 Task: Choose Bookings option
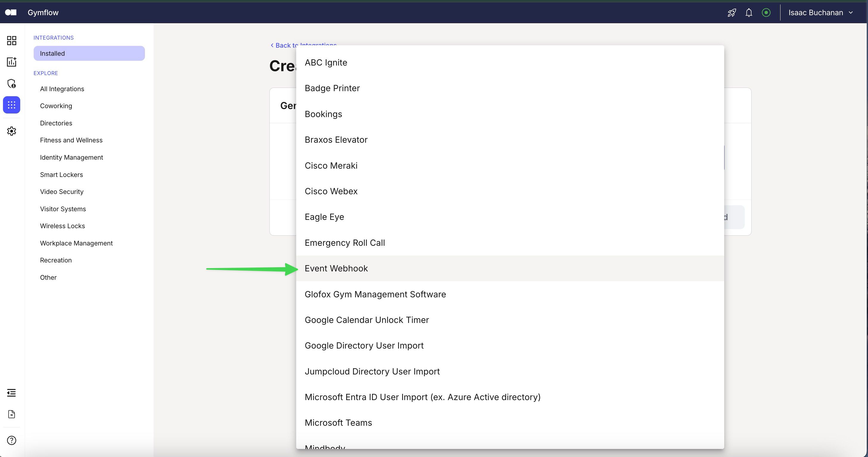coord(510,114)
